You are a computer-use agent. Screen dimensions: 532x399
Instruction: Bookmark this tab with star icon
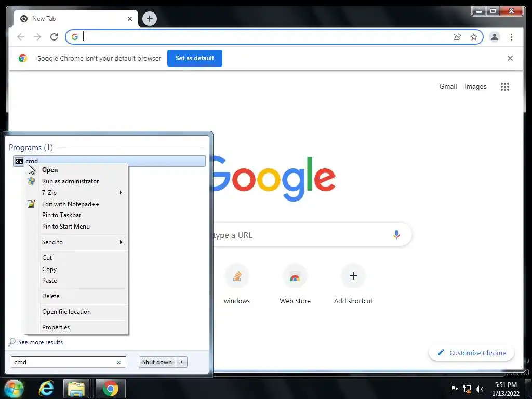point(474,37)
